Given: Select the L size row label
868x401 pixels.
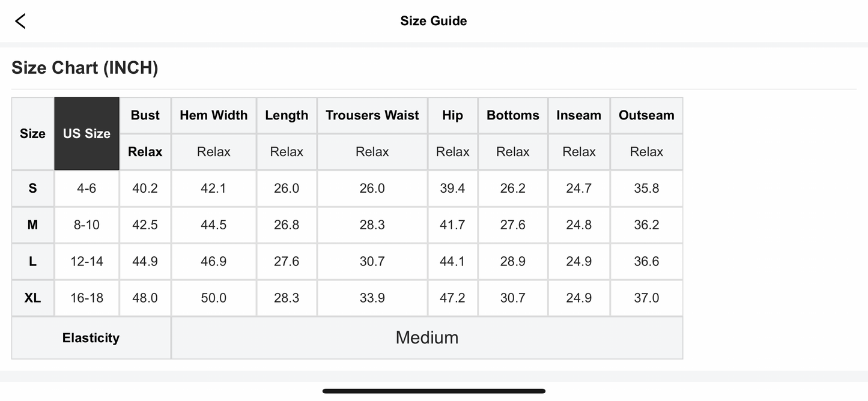Looking at the screenshot, I should 32,262.
